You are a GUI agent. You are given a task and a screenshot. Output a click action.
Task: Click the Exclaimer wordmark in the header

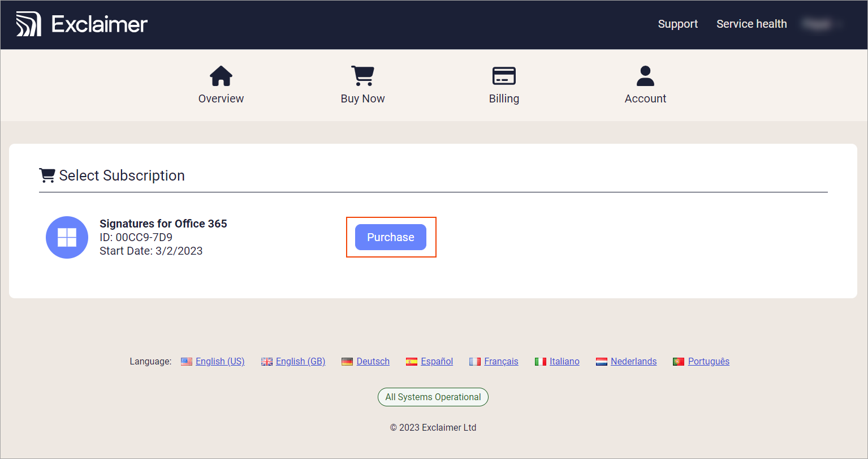tap(100, 24)
